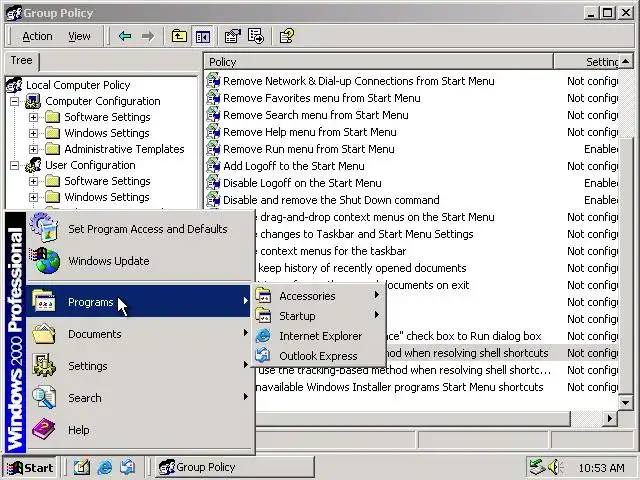Click the Internet Explorer icon in Programs submenu

263,336
